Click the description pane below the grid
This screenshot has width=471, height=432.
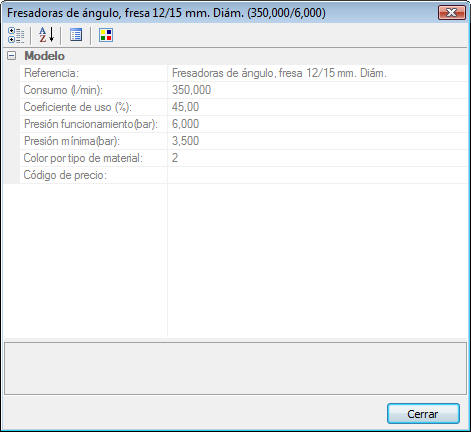[235, 368]
